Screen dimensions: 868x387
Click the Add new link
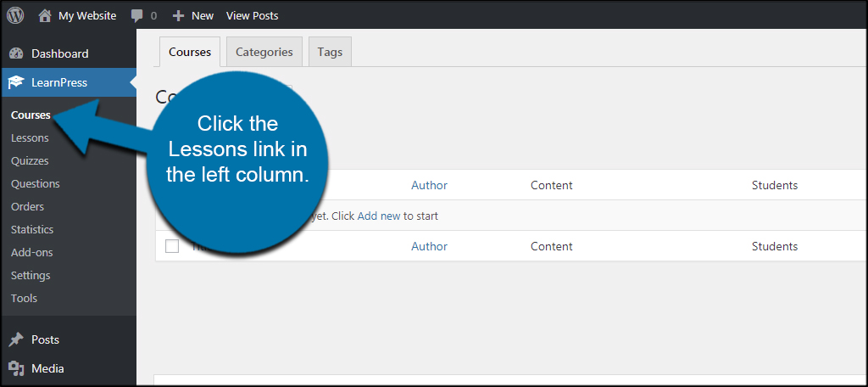pyautogui.click(x=378, y=216)
